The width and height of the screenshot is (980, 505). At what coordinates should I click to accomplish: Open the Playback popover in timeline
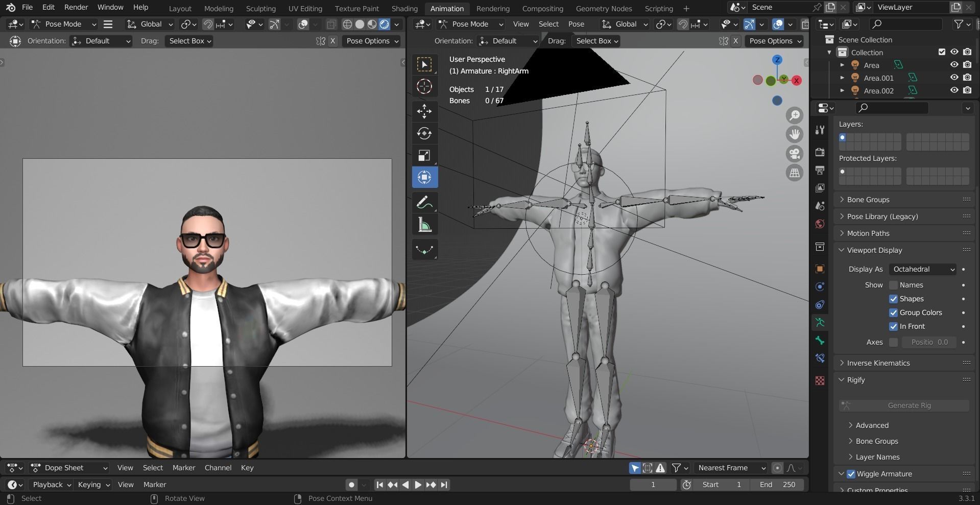[x=51, y=485]
